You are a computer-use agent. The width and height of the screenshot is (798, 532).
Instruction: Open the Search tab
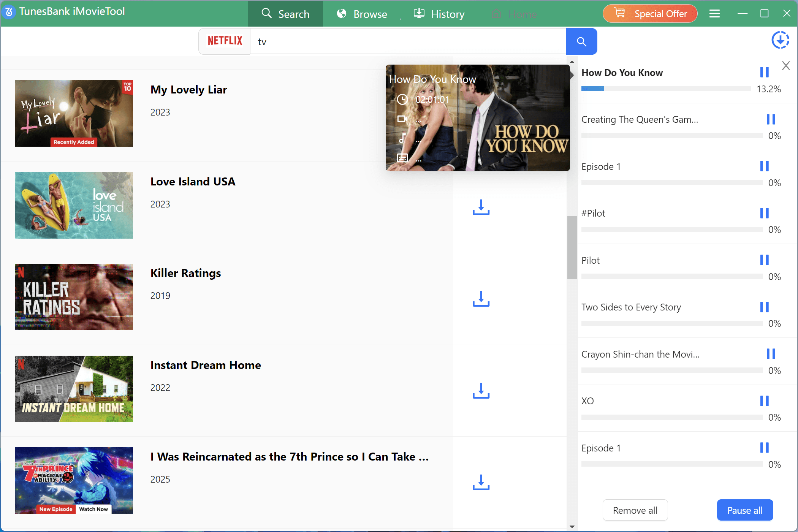coord(285,14)
